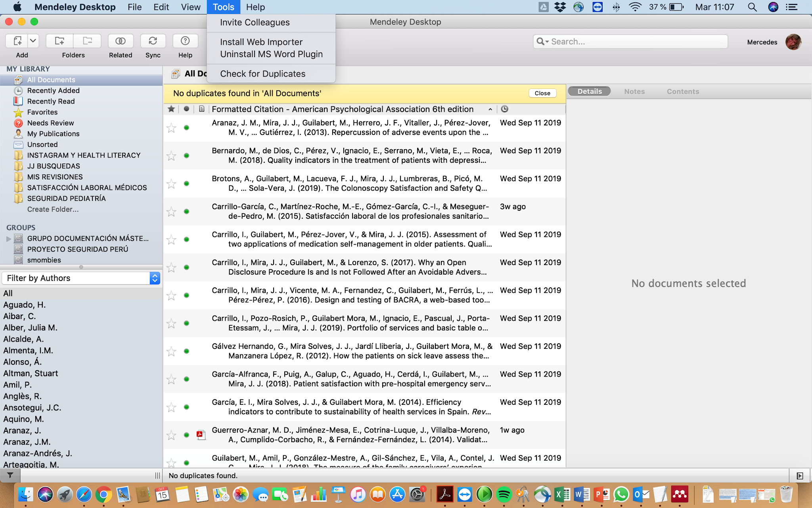
Task: Click the Help lifebuoy toolbar icon
Action: click(x=185, y=41)
